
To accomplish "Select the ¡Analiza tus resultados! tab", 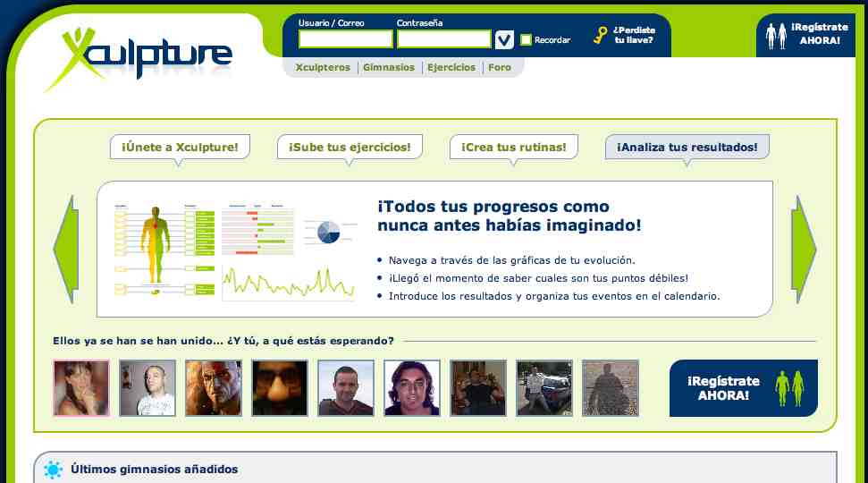I will (x=687, y=148).
